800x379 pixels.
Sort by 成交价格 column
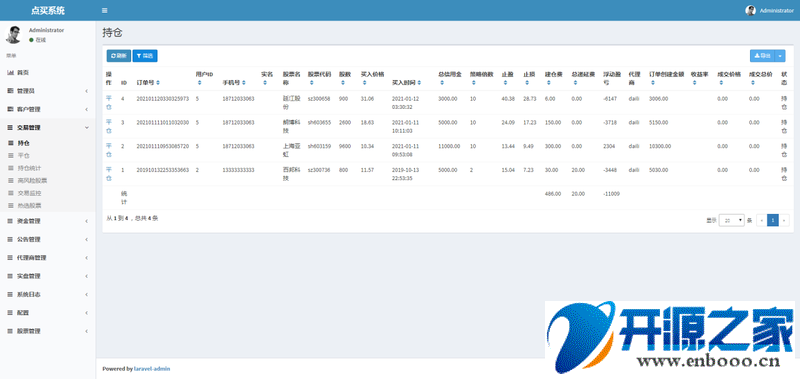point(720,83)
